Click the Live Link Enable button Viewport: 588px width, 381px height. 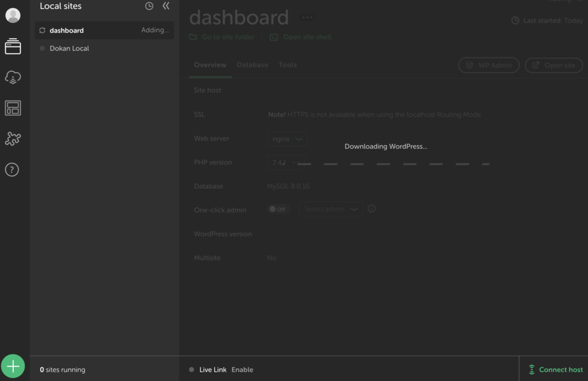click(x=242, y=370)
